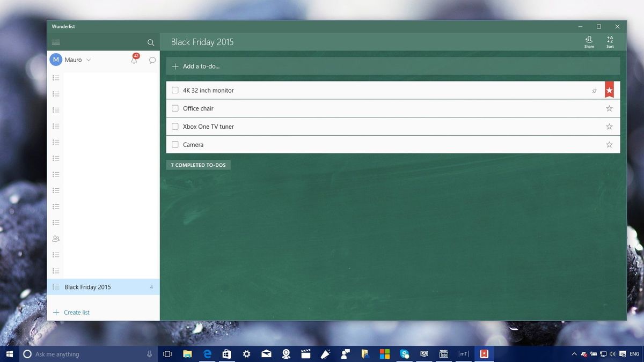Select the Black Friday 2015 list
This screenshot has width=644, height=362.
[88, 287]
